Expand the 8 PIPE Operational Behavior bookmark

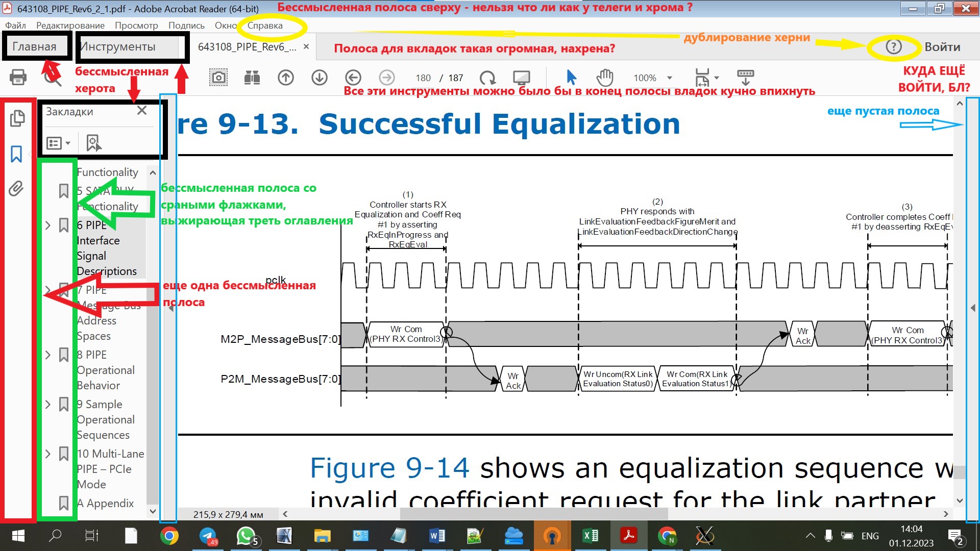pos(48,355)
